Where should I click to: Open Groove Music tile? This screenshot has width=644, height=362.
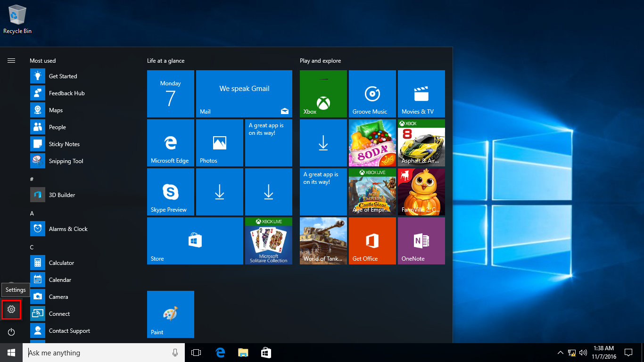pyautogui.click(x=372, y=94)
